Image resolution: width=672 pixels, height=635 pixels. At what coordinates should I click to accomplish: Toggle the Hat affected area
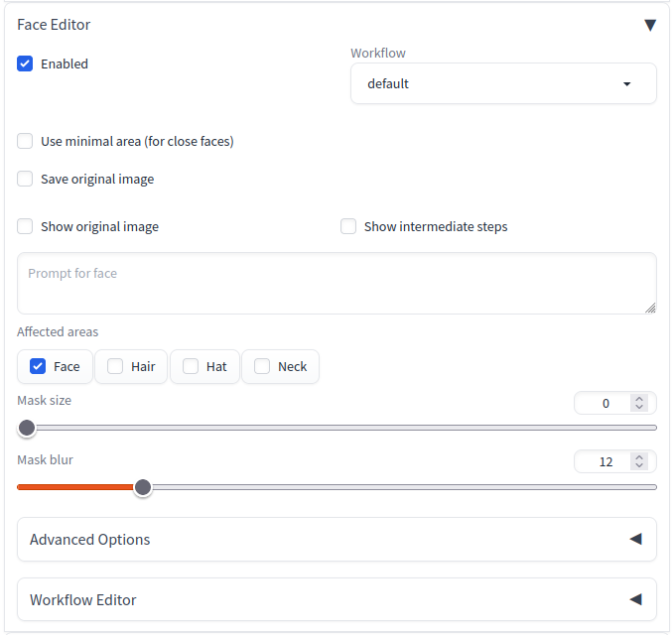204,367
